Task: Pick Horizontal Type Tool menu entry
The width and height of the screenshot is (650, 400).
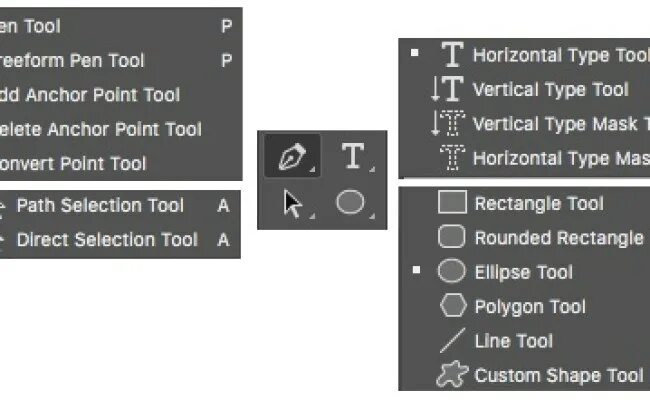Action: pyautogui.click(x=560, y=55)
